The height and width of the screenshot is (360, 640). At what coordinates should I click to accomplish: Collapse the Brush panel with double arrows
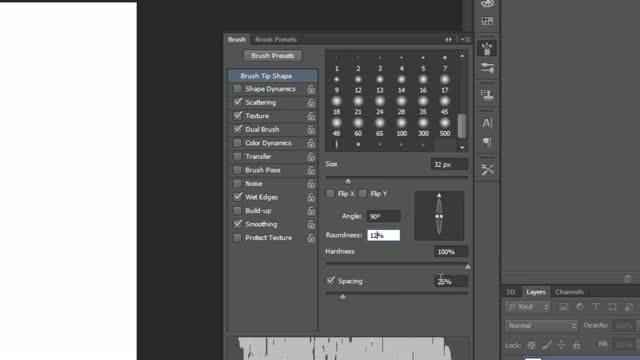point(449,40)
